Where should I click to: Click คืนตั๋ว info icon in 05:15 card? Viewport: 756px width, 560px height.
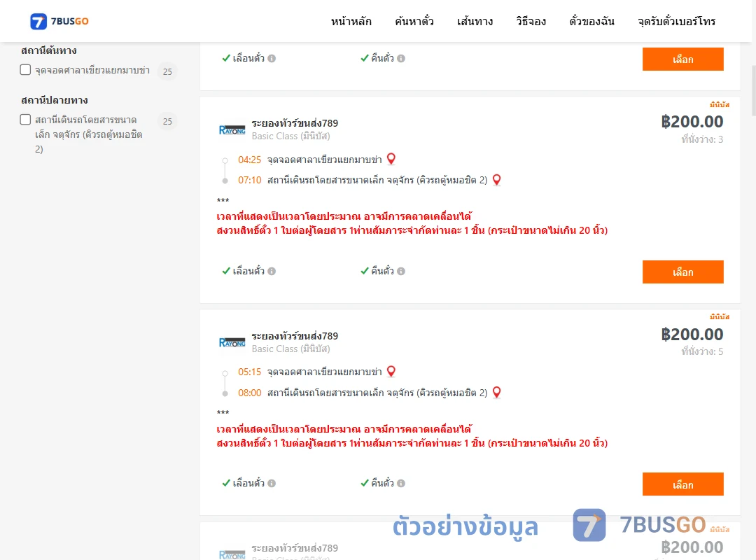401,483
